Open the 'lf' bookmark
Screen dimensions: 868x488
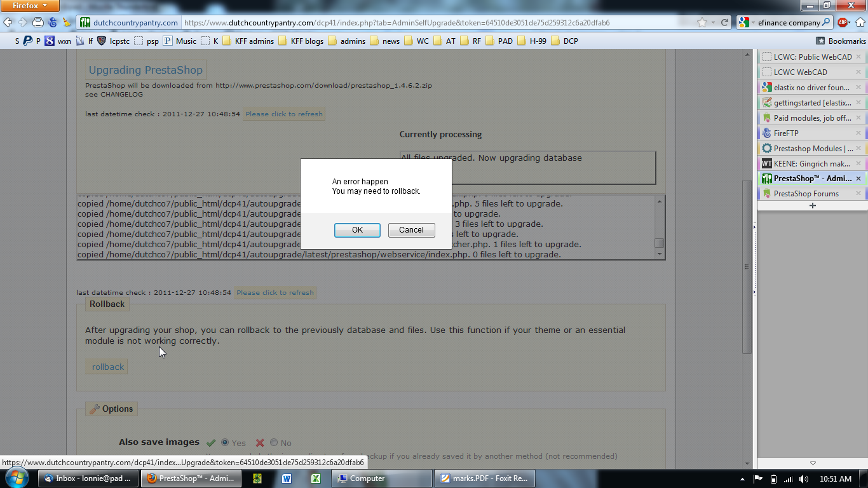point(85,41)
